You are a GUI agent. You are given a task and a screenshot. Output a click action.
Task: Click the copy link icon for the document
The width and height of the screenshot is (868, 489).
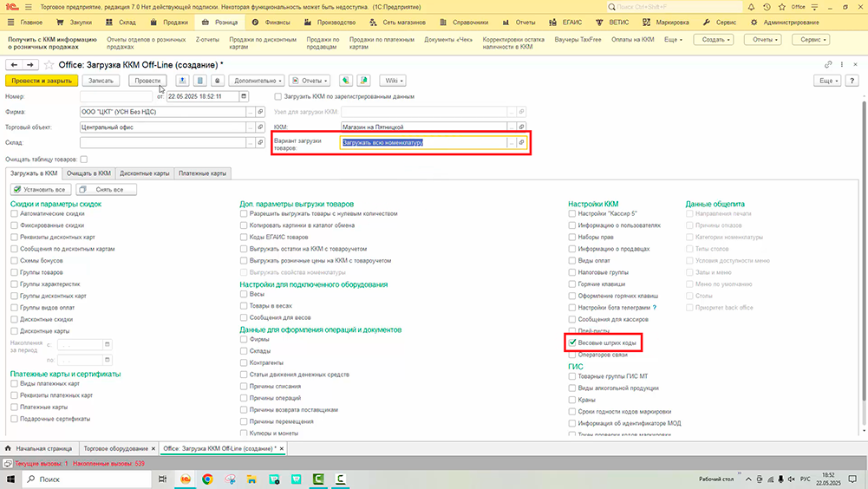[x=829, y=64]
